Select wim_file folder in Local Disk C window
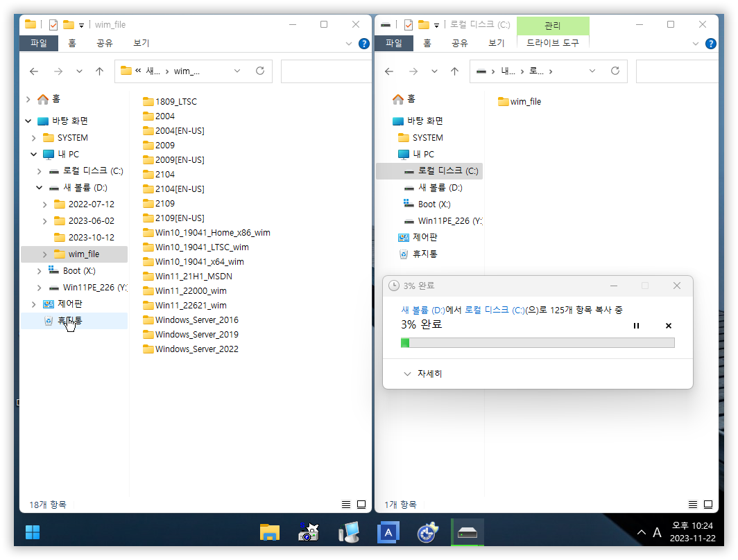This screenshot has height=560, width=738. point(520,102)
